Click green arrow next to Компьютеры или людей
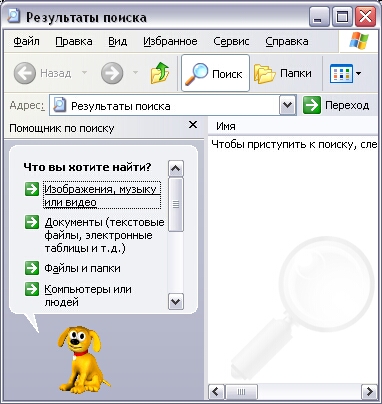This screenshot has height=404, width=382. click(32, 289)
